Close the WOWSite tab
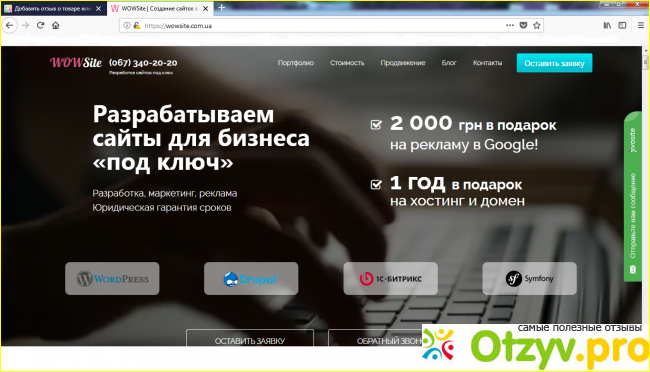 click(x=205, y=8)
